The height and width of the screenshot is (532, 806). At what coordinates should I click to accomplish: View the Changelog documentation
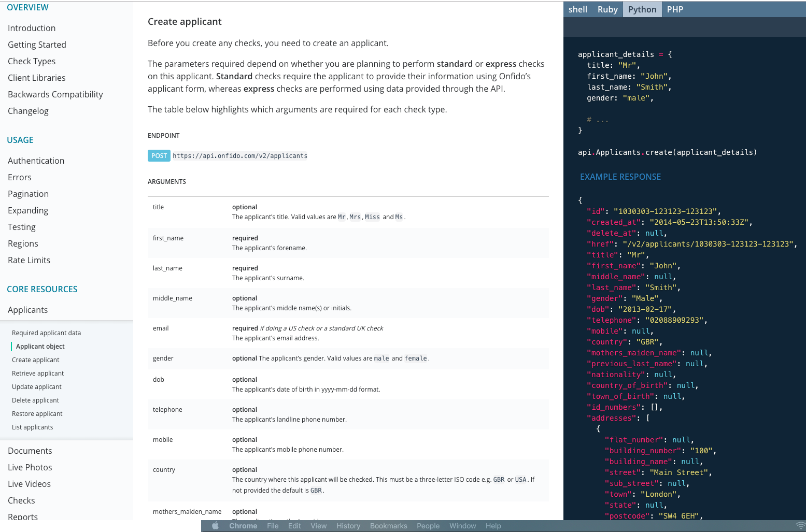(x=28, y=111)
